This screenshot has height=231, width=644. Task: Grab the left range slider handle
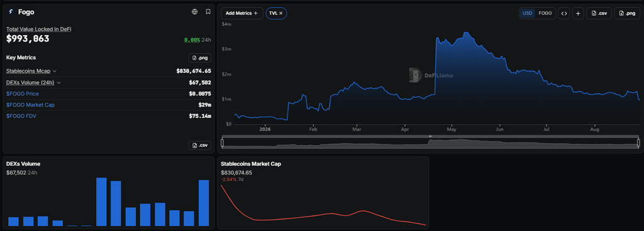pos(222,142)
